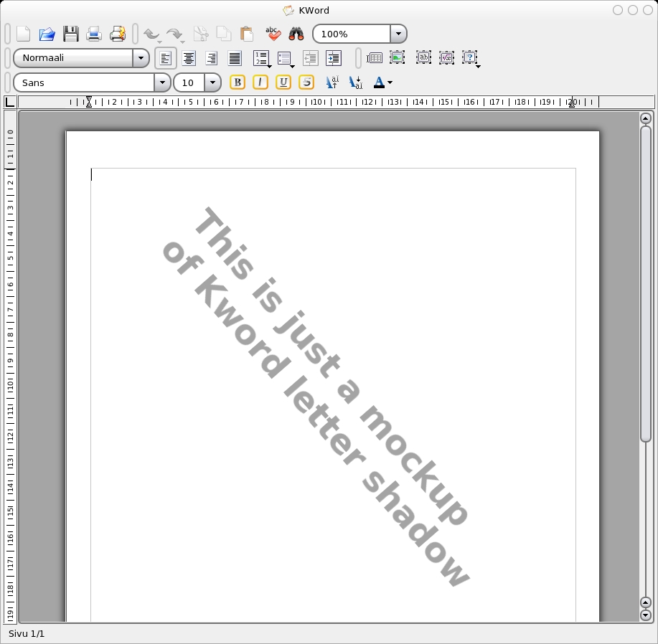Create a new document with the blank page icon
Image resolution: width=658 pixels, height=644 pixels.
click(24, 34)
